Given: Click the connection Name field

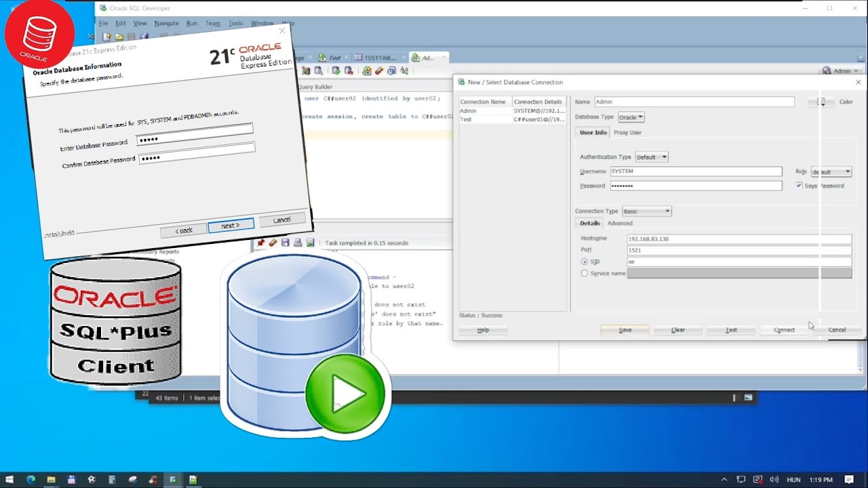Looking at the screenshot, I should 694,102.
